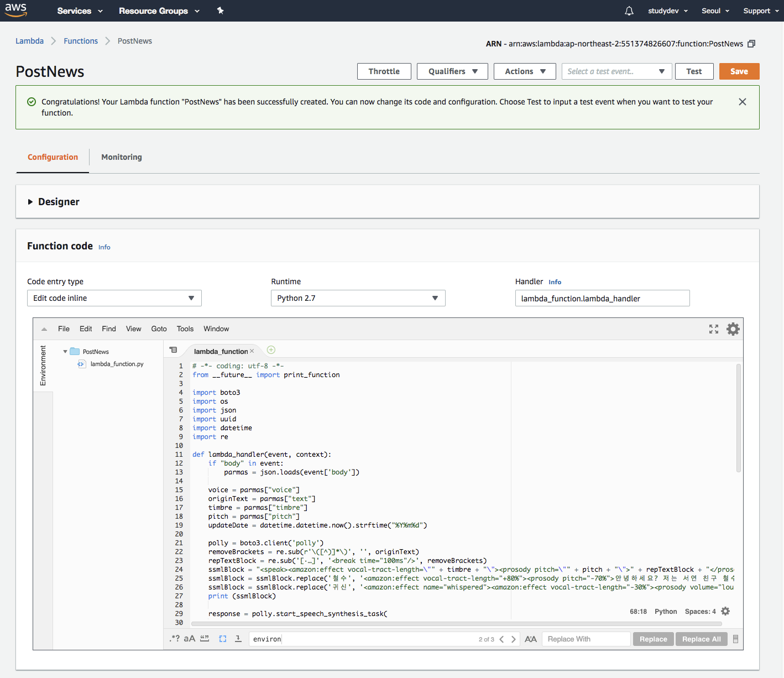Open the editor View menu
The width and height of the screenshot is (784, 678).
pos(134,328)
